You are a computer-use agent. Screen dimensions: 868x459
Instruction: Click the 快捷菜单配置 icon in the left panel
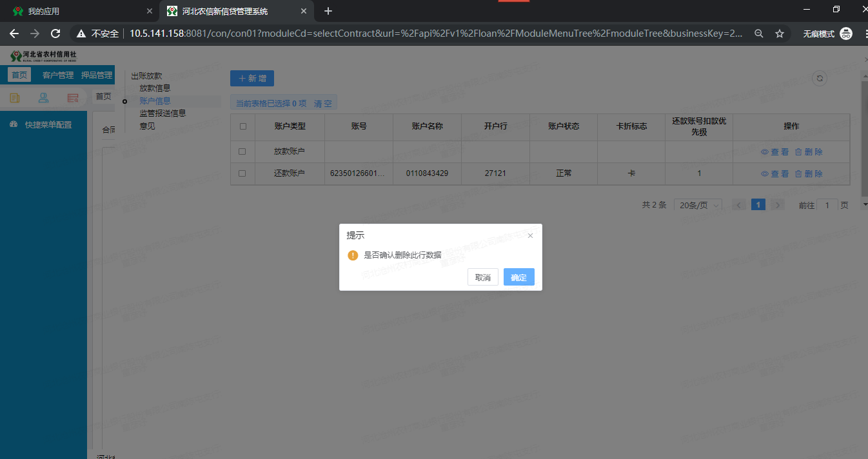(13, 124)
